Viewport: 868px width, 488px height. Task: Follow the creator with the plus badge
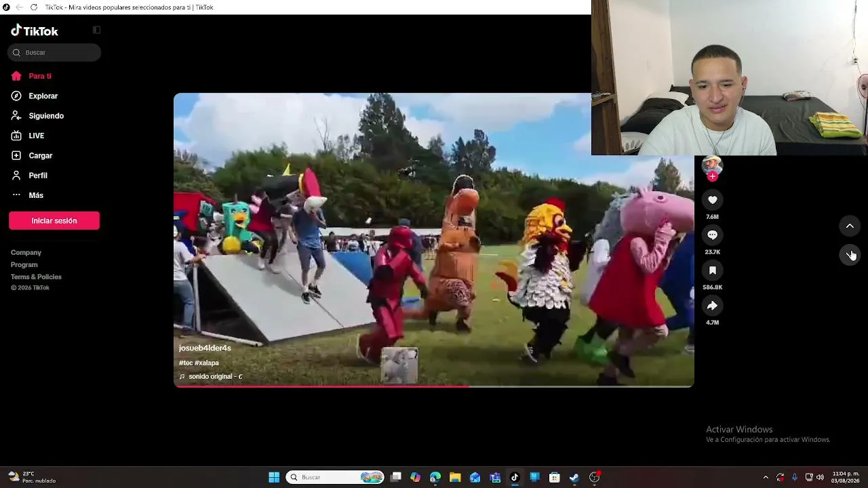[x=712, y=176]
